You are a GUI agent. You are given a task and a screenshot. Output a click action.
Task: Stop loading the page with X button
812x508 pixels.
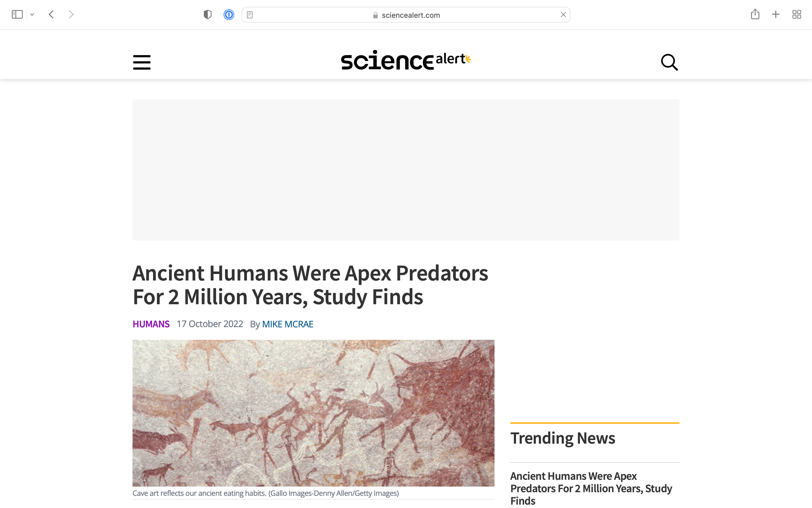[x=563, y=15]
